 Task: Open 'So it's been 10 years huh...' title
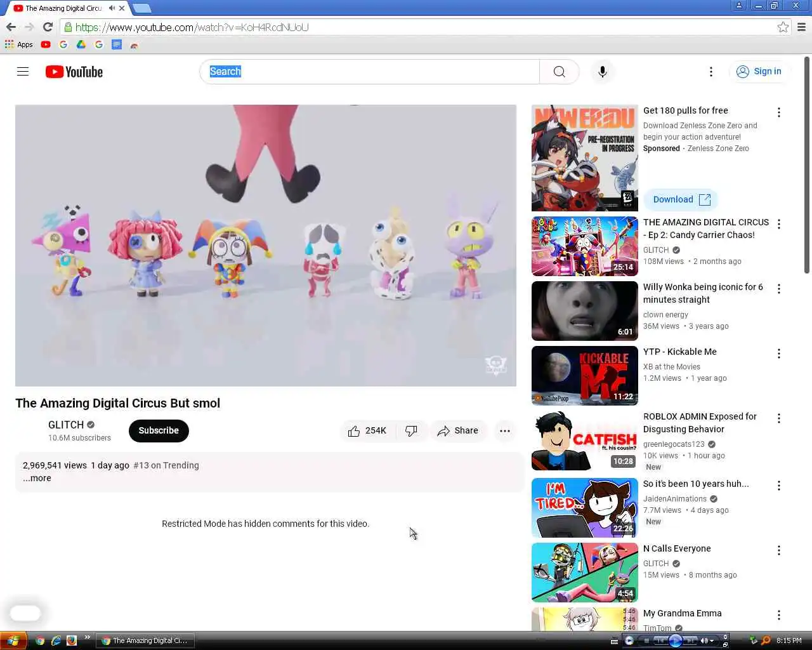click(696, 484)
